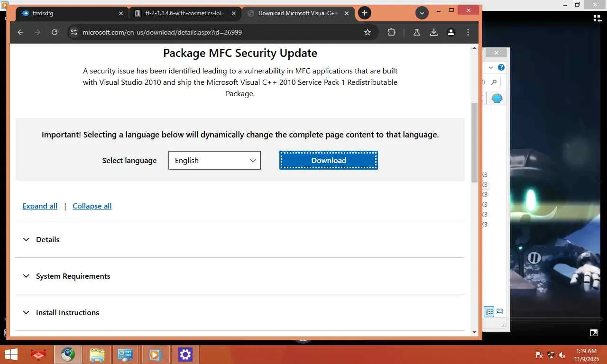This screenshot has width=607, height=364.
Task: Go forward using the browser arrow
Action: point(37,32)
